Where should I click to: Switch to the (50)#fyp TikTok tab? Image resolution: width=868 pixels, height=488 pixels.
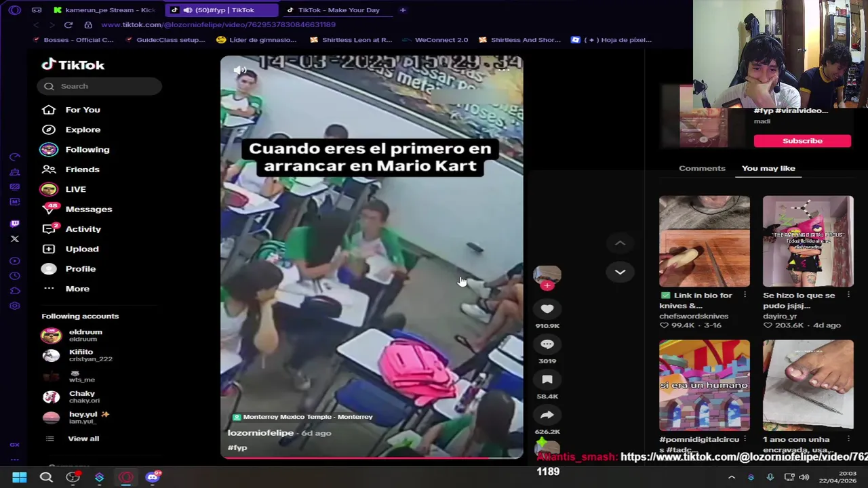click(221, 10)
